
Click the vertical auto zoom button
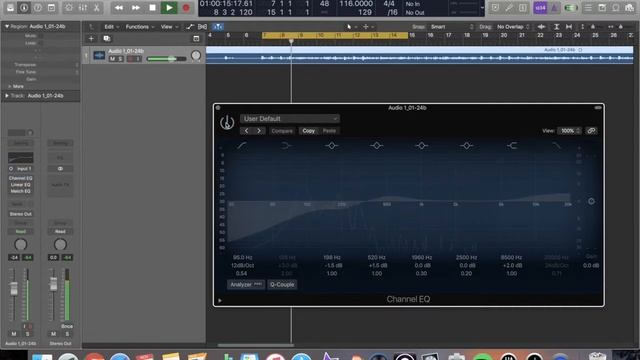point(556,27)
